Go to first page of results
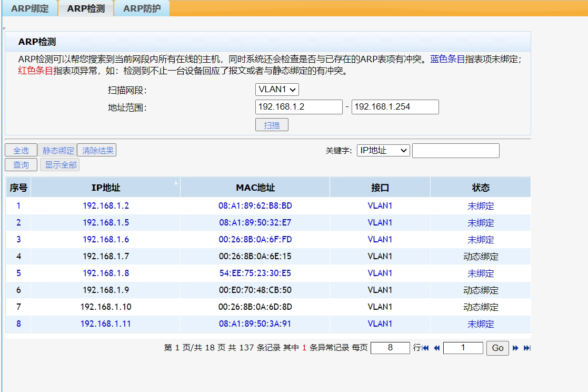The width and height of the screenshot is (588, 392). tap(425, 348)
